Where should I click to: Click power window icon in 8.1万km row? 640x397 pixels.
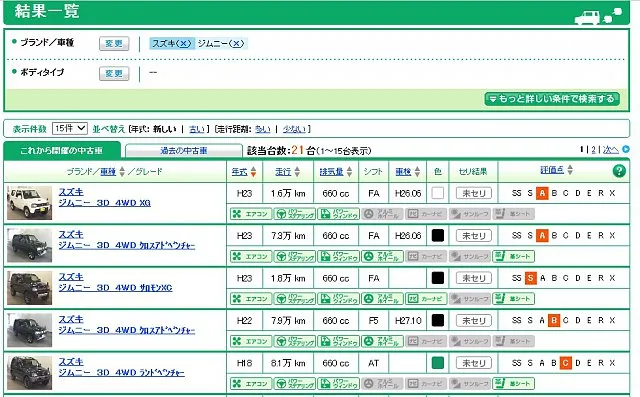click(x=338, y=384)
